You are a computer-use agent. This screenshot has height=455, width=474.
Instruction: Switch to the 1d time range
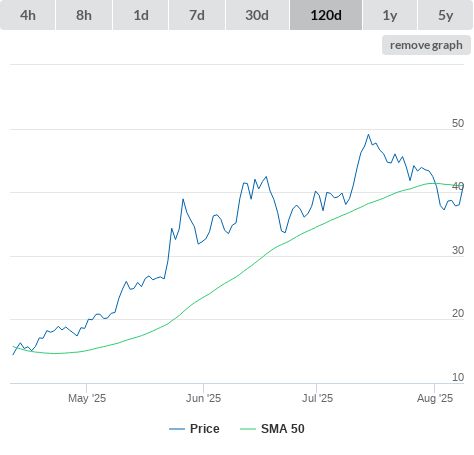click(x=141, y=15)
